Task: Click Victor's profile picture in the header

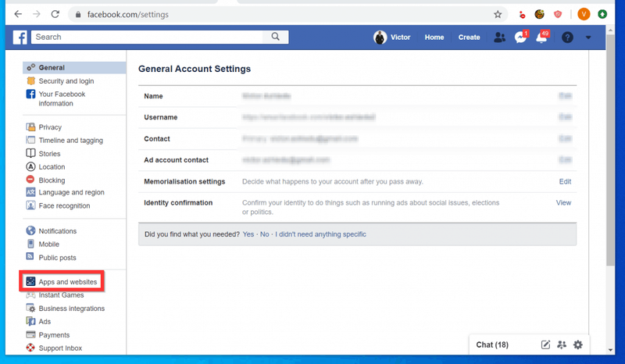Action: pyautogui.click(x=380, y=37)
